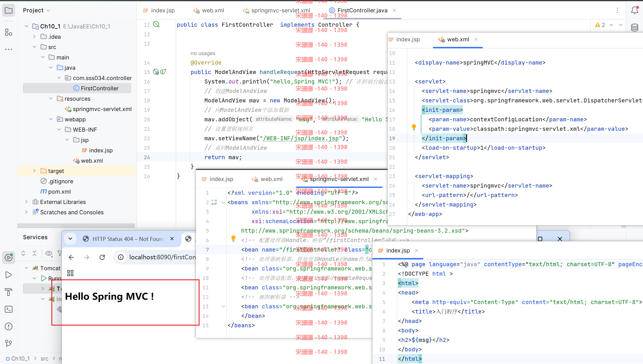Open the Build hammer tool window
643x364 pixels.
(9, 292)
